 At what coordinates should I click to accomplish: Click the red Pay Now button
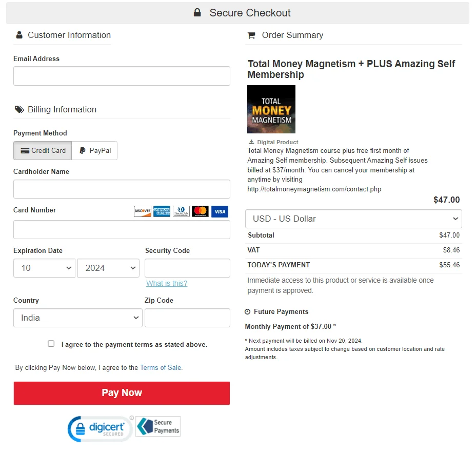[x=122, y=393]
